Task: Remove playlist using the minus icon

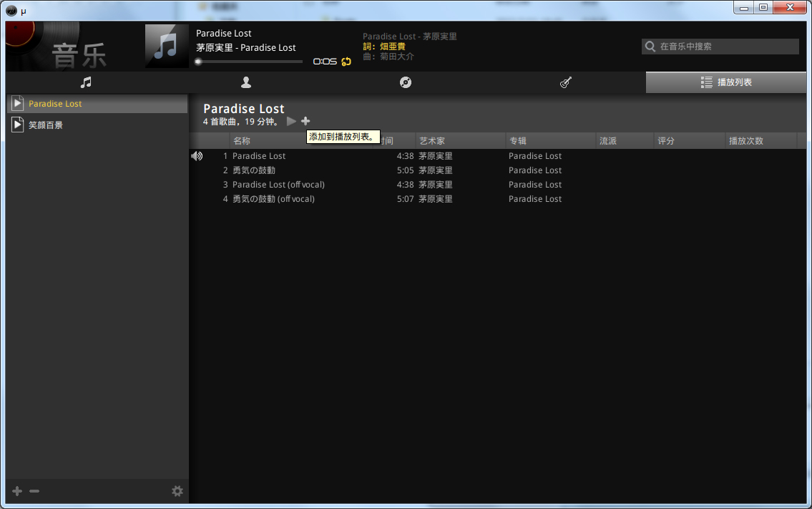Action: [34, 491]
